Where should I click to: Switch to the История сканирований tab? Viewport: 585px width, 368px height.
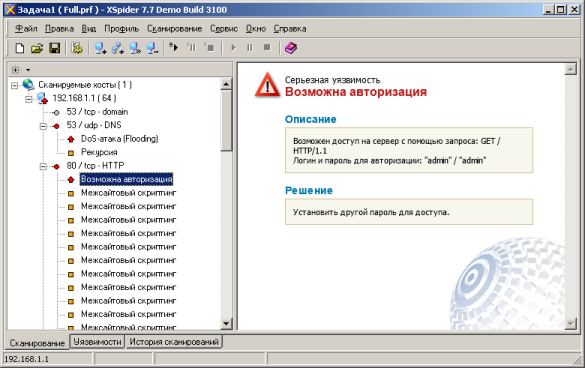[174, 342]
